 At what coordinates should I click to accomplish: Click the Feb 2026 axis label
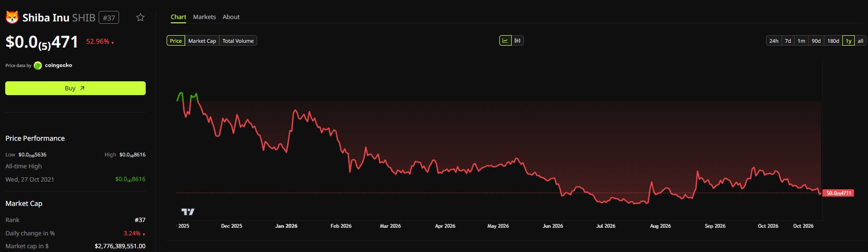(341, 226)
